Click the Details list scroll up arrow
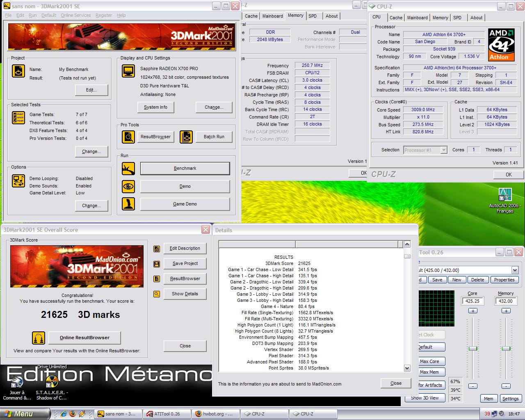 click(x=407, y=244)
